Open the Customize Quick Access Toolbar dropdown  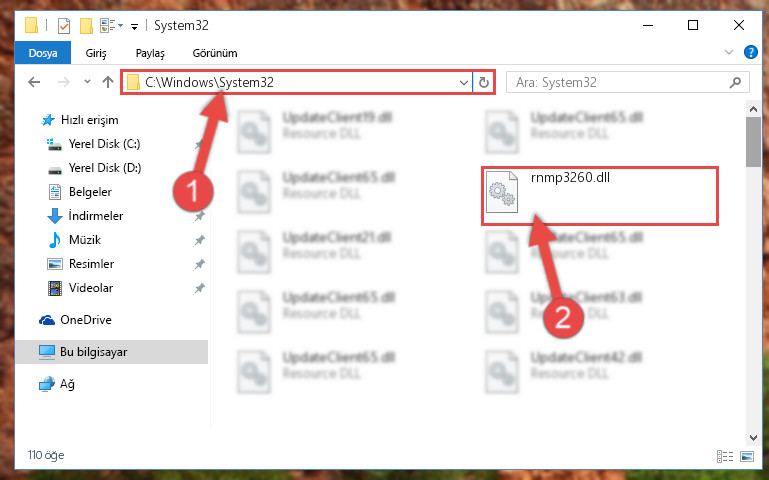pyautogui.click(x=134, y=26)
